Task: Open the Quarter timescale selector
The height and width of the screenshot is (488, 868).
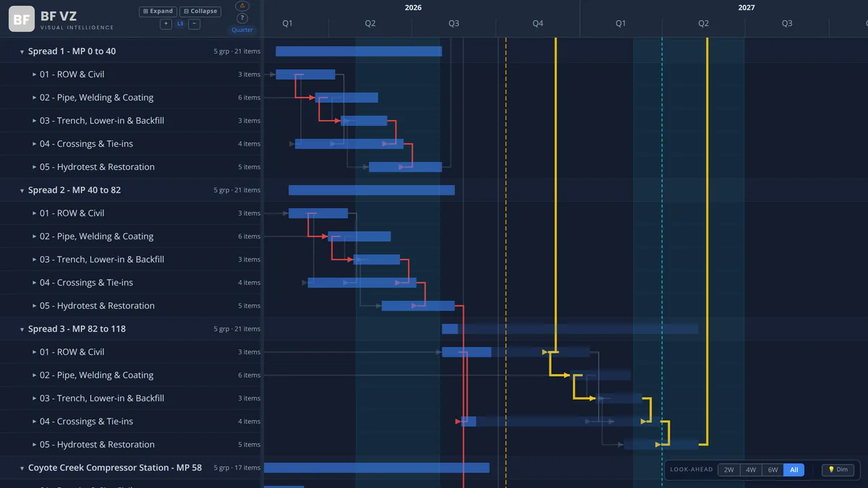Action: [x=242, y=30]
